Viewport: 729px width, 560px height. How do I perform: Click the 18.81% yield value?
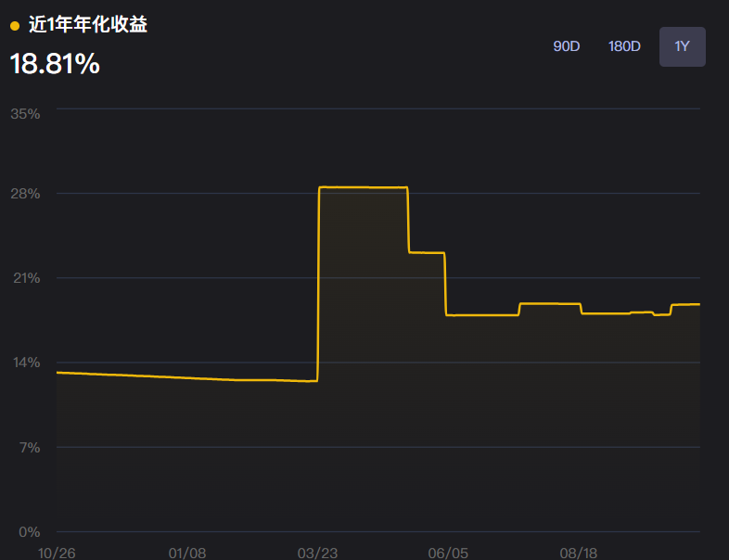click(55, 64)
